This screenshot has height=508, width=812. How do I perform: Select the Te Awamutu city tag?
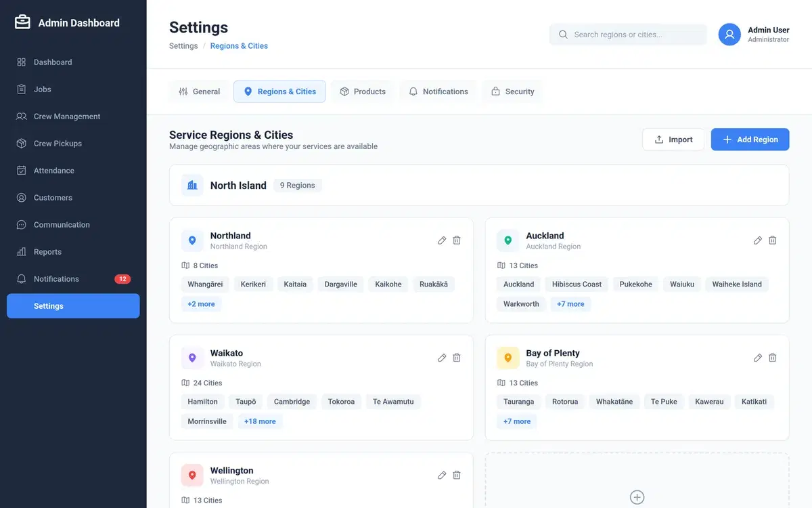pyautogui.click(x=393, y=402)
